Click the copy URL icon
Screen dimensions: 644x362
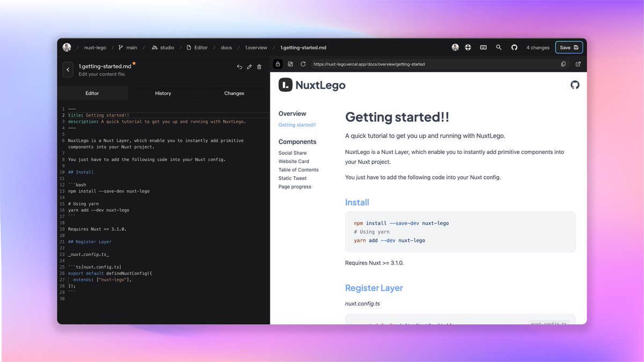[x=563, y=64]
